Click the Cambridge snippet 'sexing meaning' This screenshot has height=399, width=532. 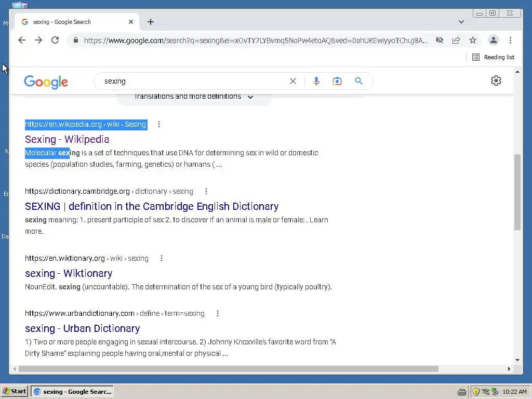[x=177, y=225]
